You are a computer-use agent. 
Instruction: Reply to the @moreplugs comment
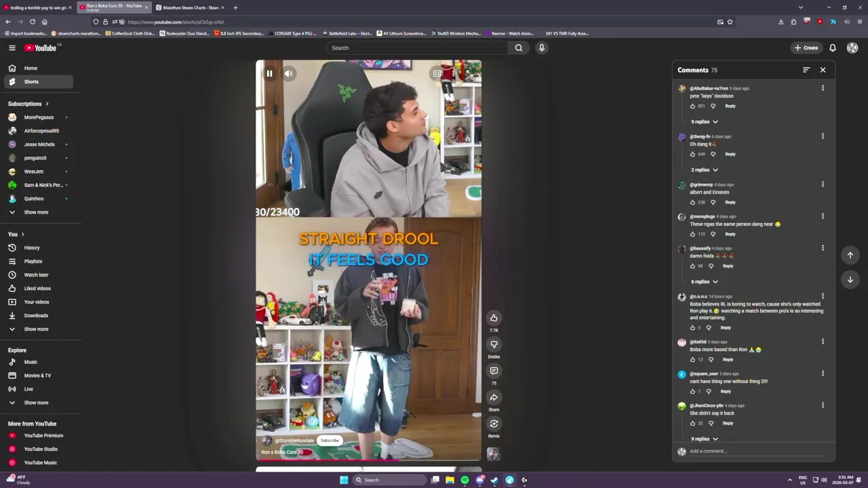coord(730,234)
